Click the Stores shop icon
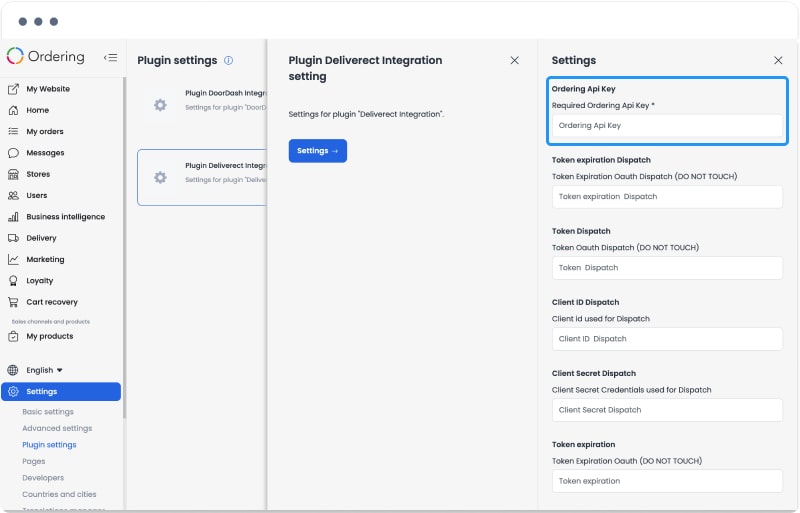The width and height of the screenshot is (800, 513). (13, 175)
